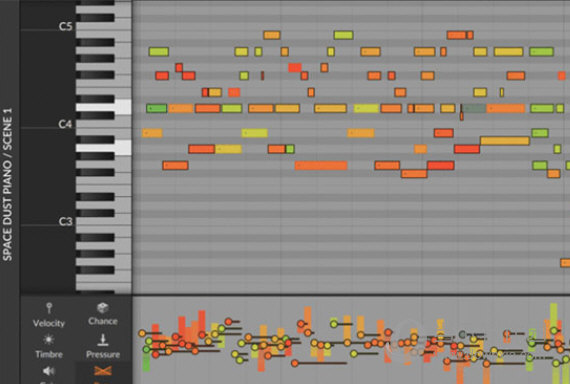Click the Velocity label

[x=49, y=323]
